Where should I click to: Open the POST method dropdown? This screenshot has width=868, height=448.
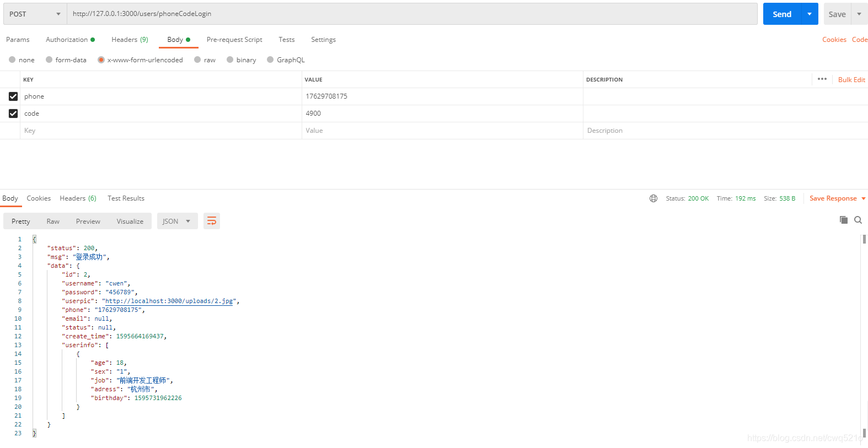pyautogui.click(x=35, y=14)
